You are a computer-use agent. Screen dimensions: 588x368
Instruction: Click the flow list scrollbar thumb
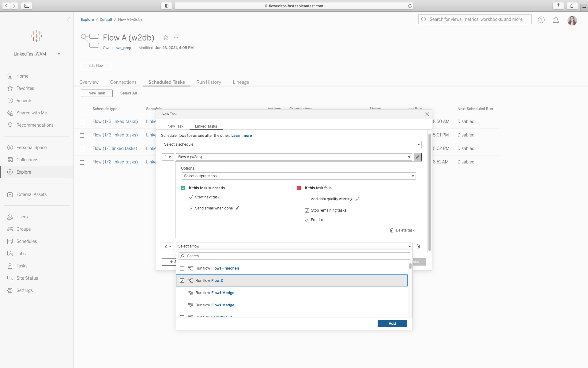point(410,266)
